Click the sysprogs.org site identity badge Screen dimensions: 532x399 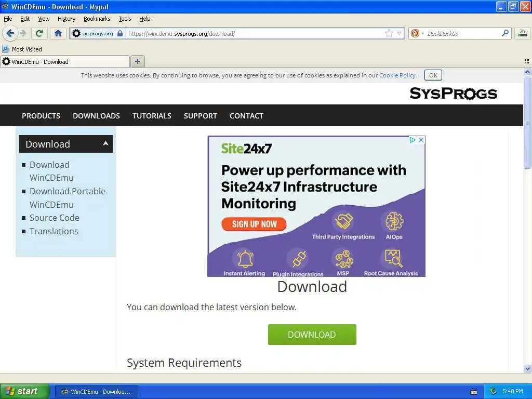coord(97,34)
